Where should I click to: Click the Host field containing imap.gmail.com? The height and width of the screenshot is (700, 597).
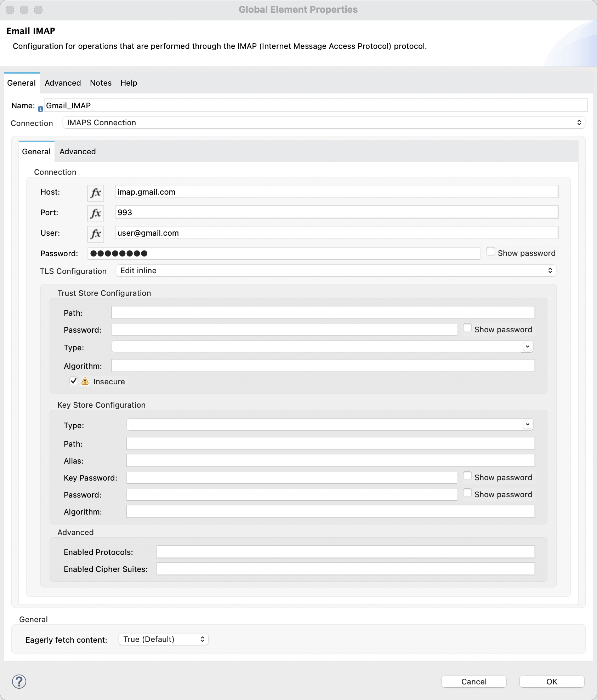tap(336, 192)
